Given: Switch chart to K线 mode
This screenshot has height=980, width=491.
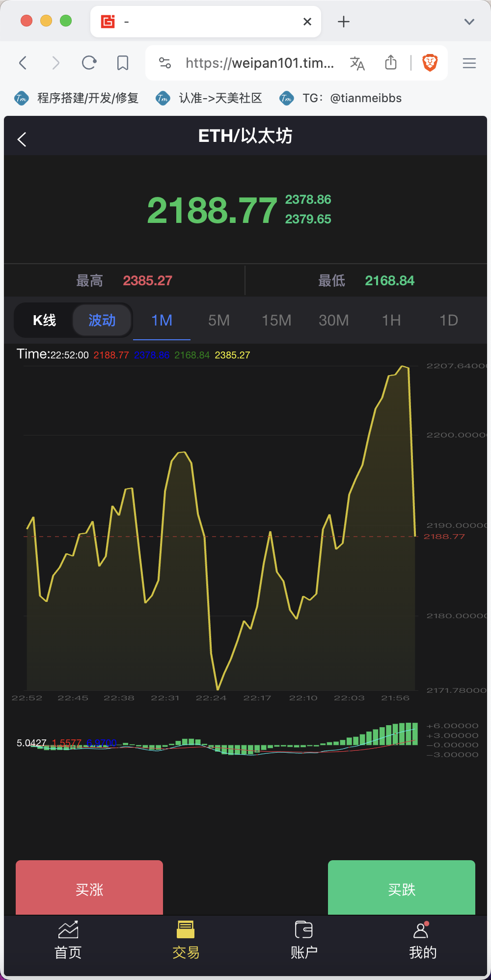Looking at the screenshot, I should (44, 321).
